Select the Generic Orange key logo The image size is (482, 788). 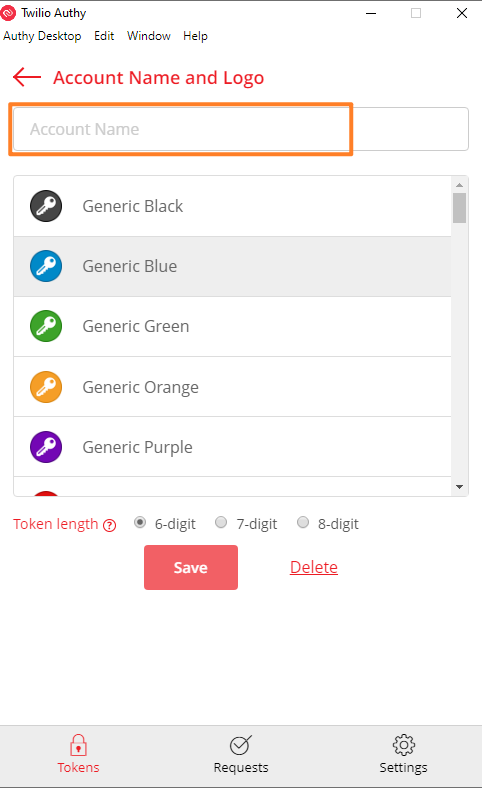[x=46, y=387]
